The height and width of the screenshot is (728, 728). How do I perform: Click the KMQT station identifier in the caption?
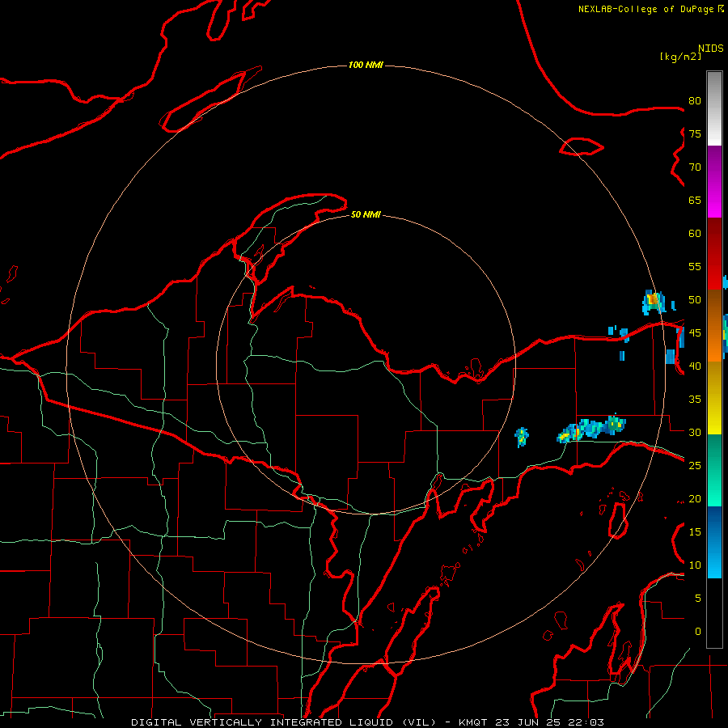[476, 722]
